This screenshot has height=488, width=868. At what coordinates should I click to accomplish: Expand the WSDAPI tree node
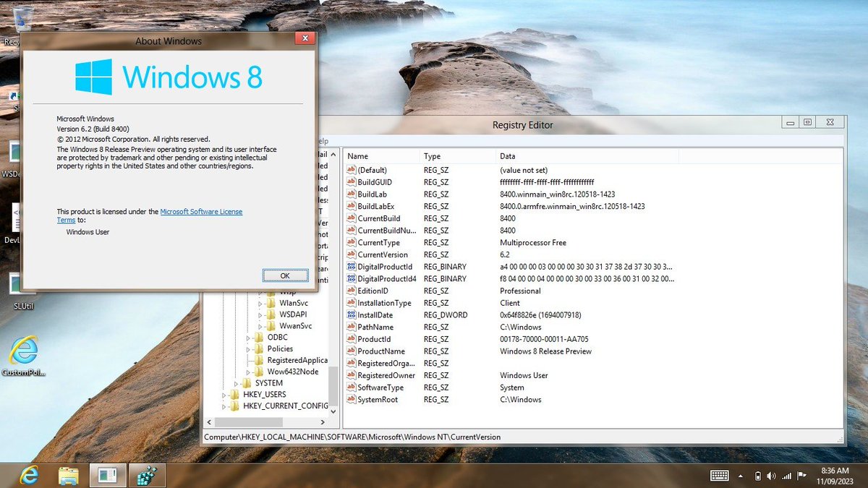pos(260,315)
